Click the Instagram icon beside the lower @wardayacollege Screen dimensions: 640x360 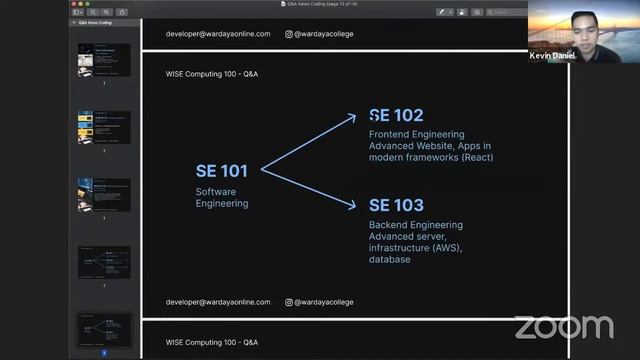(289, 302)
